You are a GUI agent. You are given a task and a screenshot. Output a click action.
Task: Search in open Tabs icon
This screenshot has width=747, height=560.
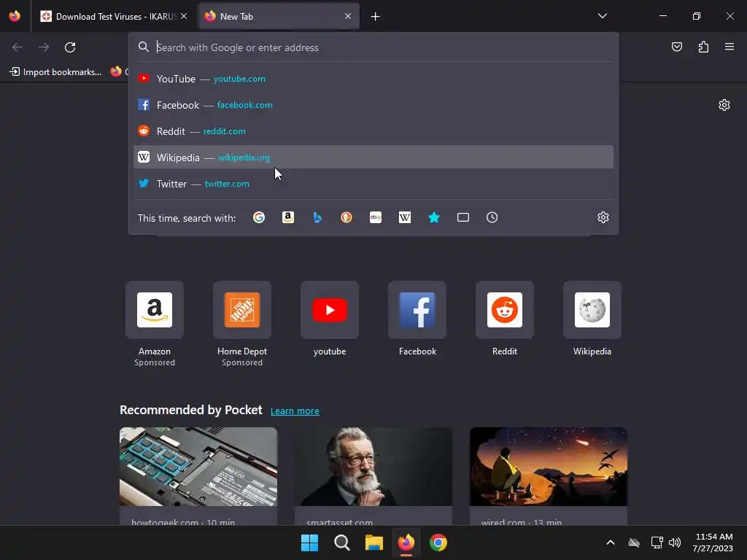[x=463, y=217]
